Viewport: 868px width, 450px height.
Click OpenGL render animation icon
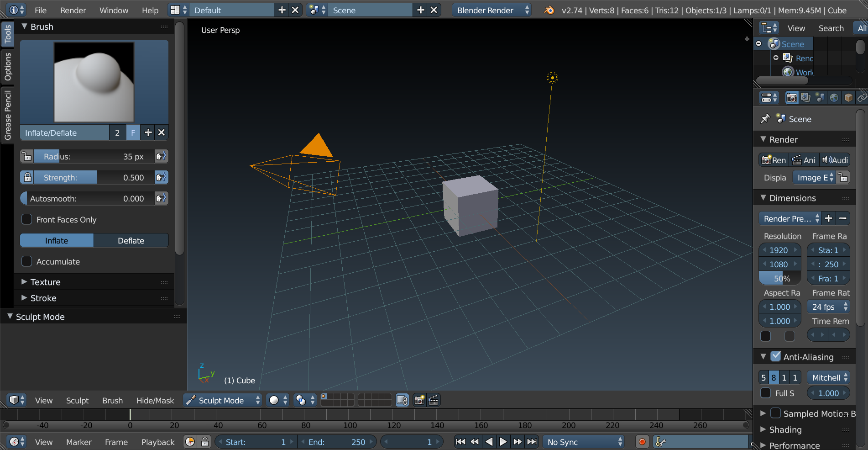[433, 400]
